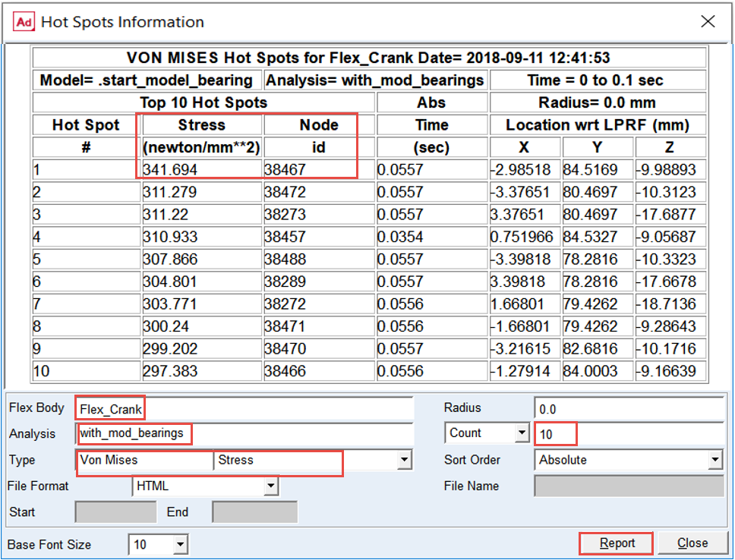Select stress value 341.694 cell
The image size is (735, 560).
(x=202, y=170)
